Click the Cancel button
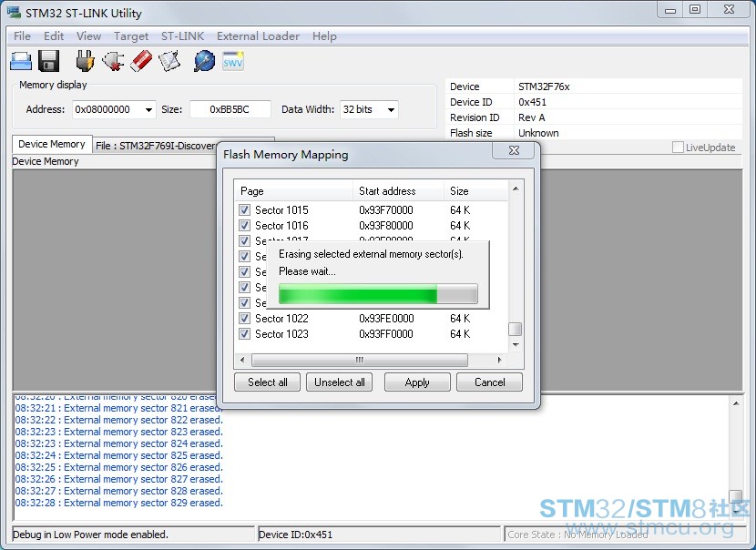 pos(489,382)
